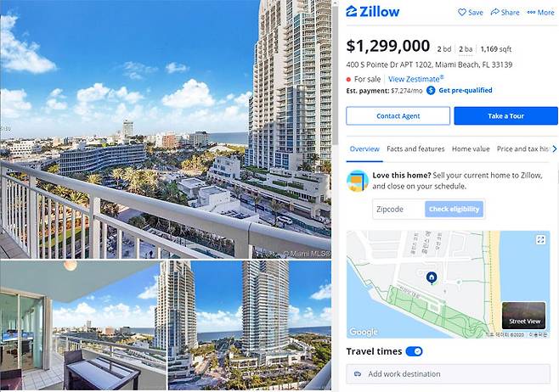Click the Contact Agent button
The image size is (559, 392).
click(398, 115)
